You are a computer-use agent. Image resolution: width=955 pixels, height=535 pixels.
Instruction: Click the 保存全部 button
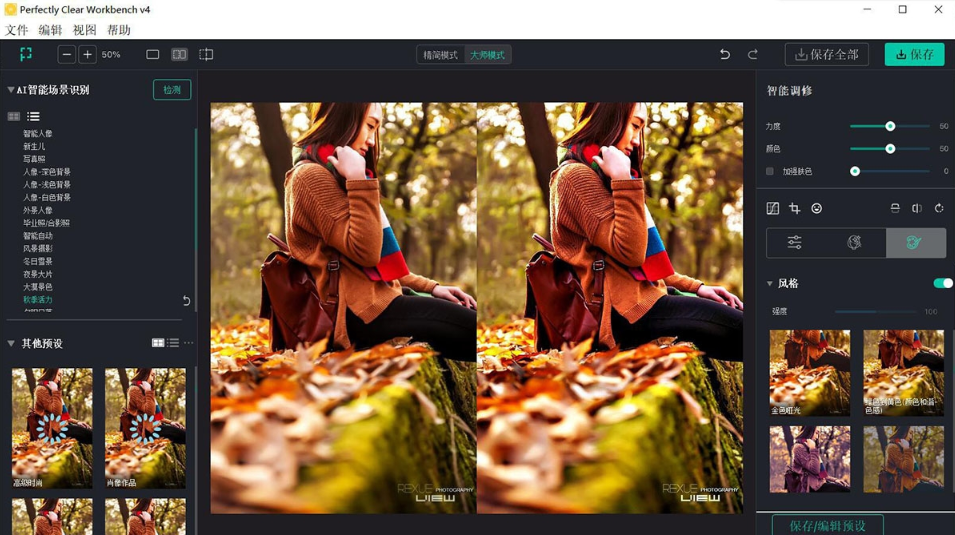tap(826, 55)
